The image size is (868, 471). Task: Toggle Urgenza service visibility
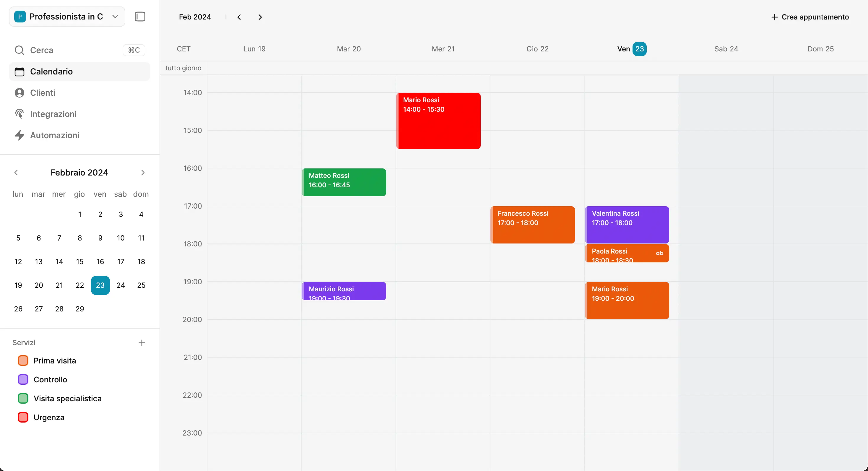point(23,418)
